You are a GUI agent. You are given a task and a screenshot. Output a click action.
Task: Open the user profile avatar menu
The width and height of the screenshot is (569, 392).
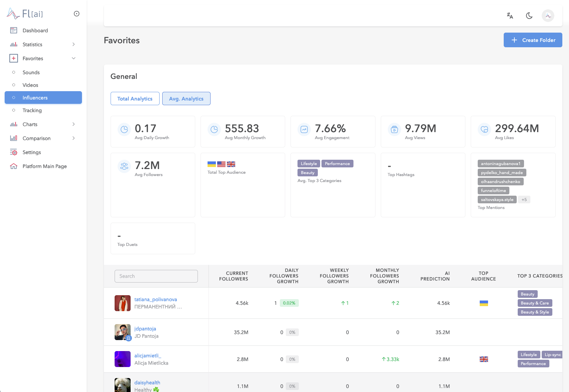point(548,16)
